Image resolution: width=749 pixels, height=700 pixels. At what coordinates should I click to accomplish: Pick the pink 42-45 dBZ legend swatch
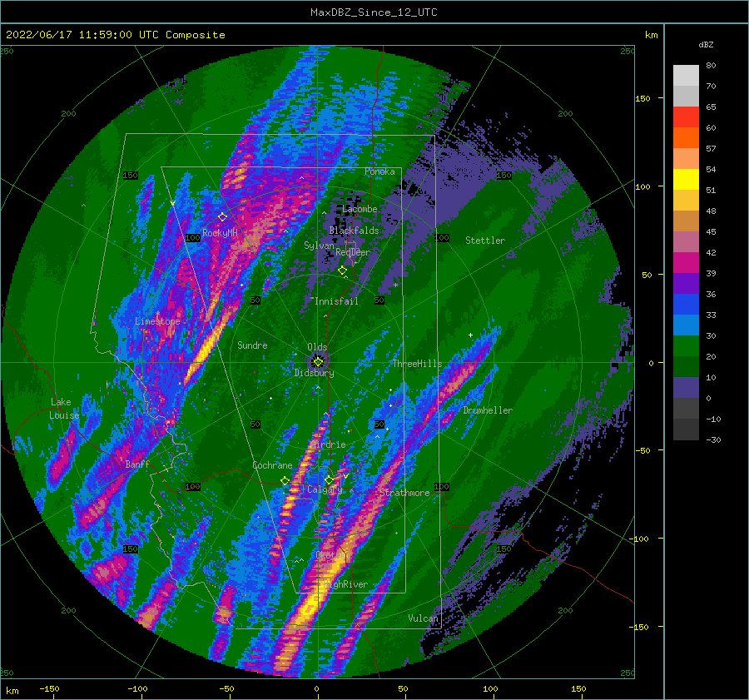click(686, 242)
